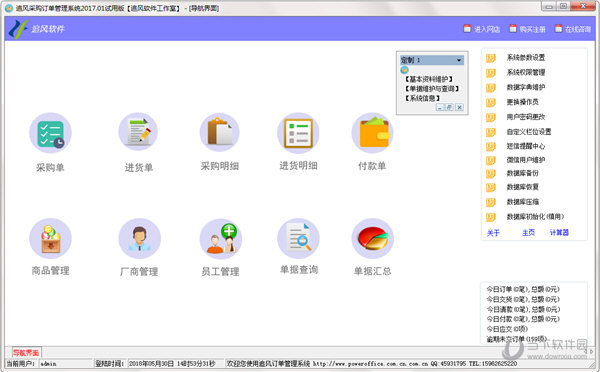Viewport: 600px width, 372px height.
Task: Click the icon beside 系统权限管理
Action: point(491,73)
